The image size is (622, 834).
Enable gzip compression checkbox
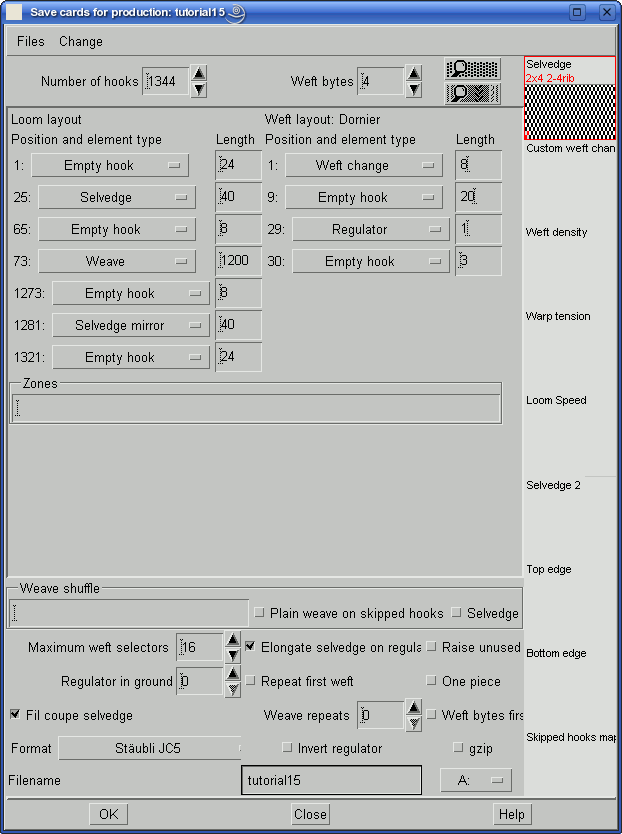click(458, 748)
